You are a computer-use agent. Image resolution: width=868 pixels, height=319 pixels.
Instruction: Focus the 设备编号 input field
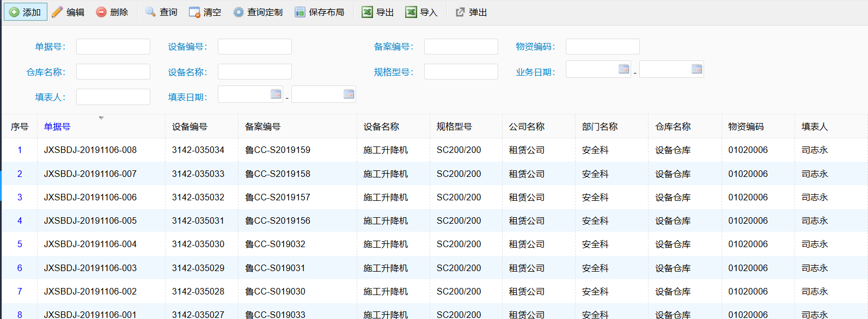click(x=255, y=46)
